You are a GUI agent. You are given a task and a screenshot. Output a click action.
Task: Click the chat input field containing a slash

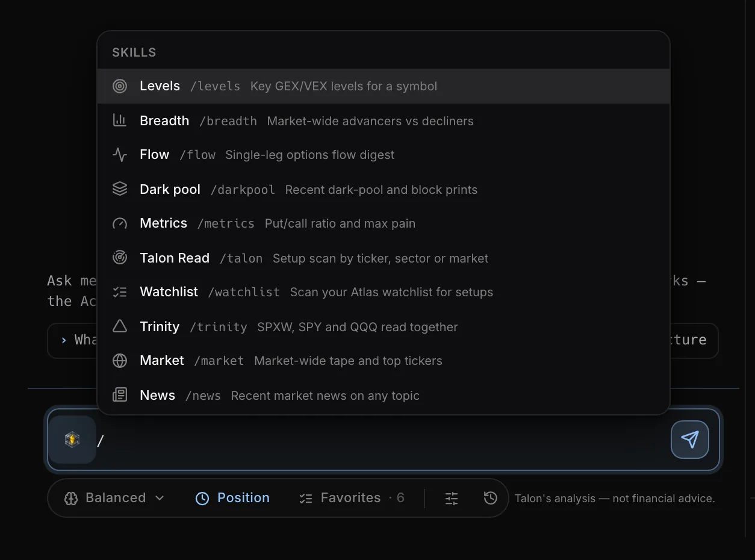(384, 440)
